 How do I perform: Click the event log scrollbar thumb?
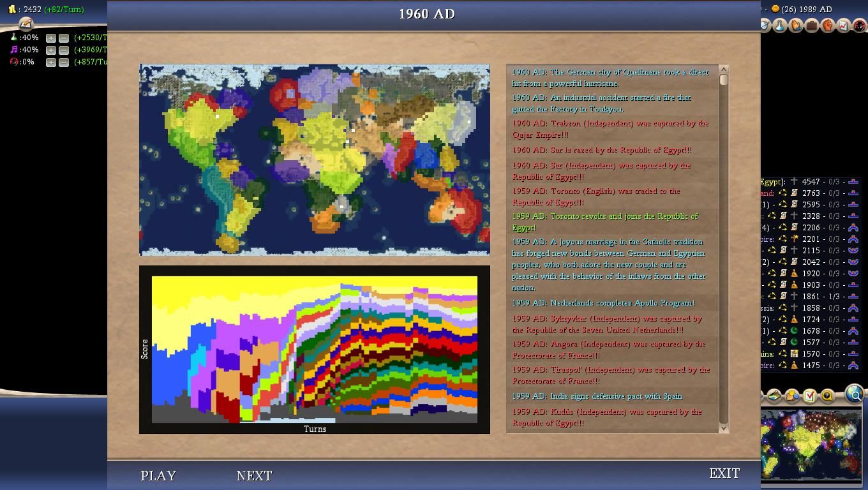723,80
